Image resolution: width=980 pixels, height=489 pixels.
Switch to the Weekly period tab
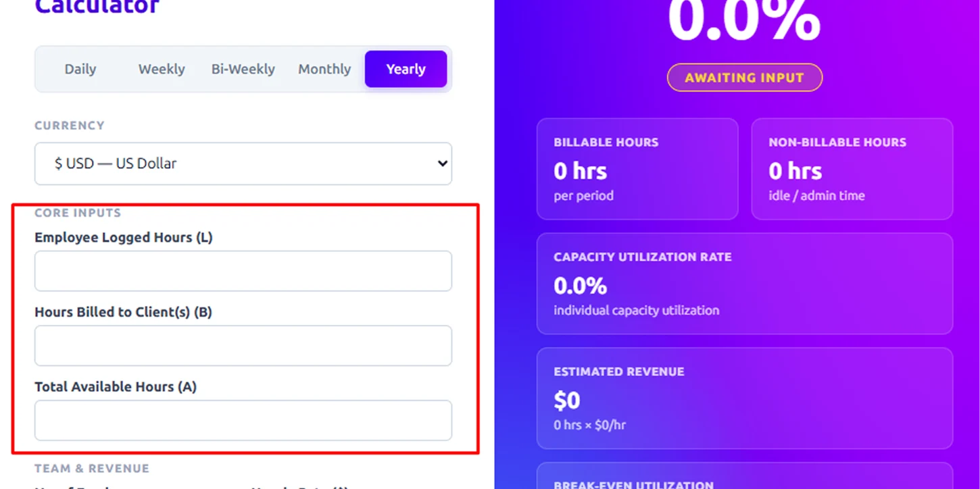coord(162,69)
